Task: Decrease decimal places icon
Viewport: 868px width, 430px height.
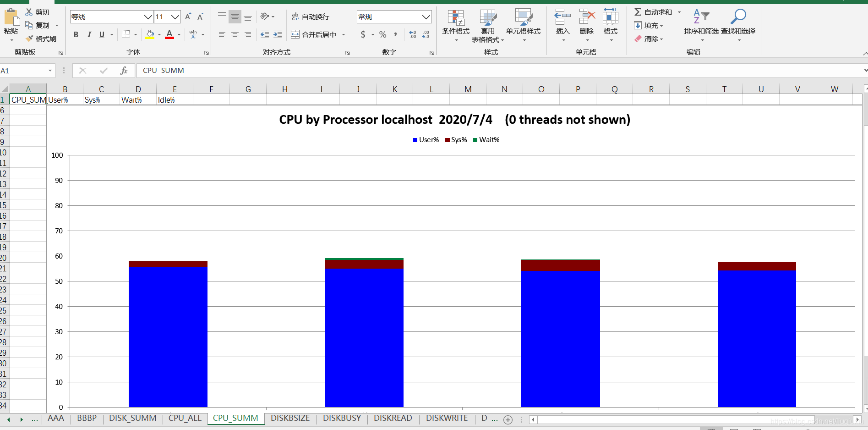Action: point(426,34)
